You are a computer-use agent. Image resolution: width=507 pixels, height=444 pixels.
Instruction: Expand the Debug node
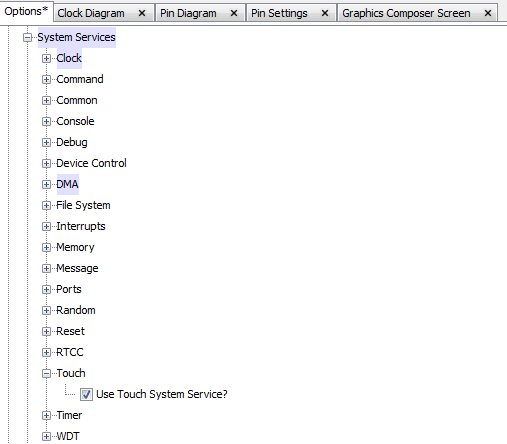pos(46,143)
